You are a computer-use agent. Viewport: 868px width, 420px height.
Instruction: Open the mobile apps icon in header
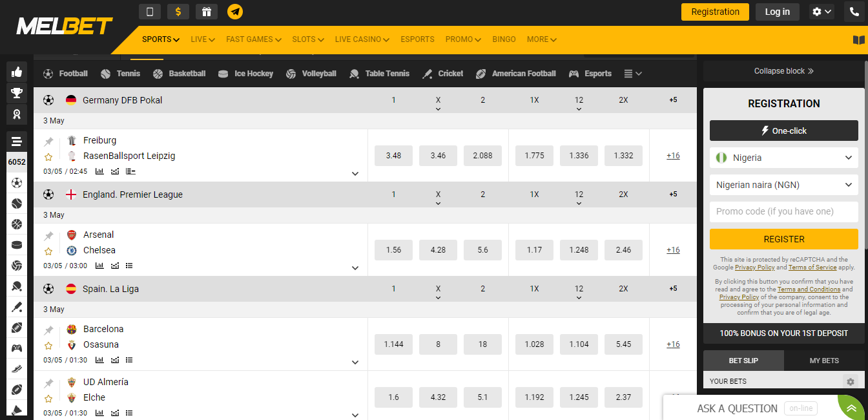click(150, 12)
